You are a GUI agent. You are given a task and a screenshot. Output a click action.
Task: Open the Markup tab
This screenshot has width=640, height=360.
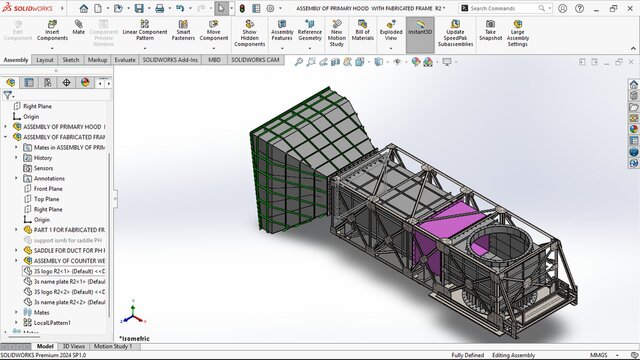click(x=97, y=60)
